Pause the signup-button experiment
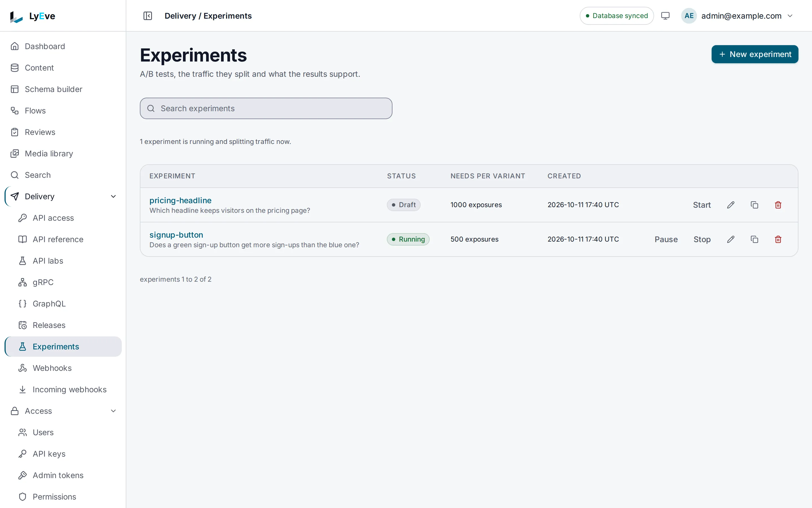 [x=666, y=239]
